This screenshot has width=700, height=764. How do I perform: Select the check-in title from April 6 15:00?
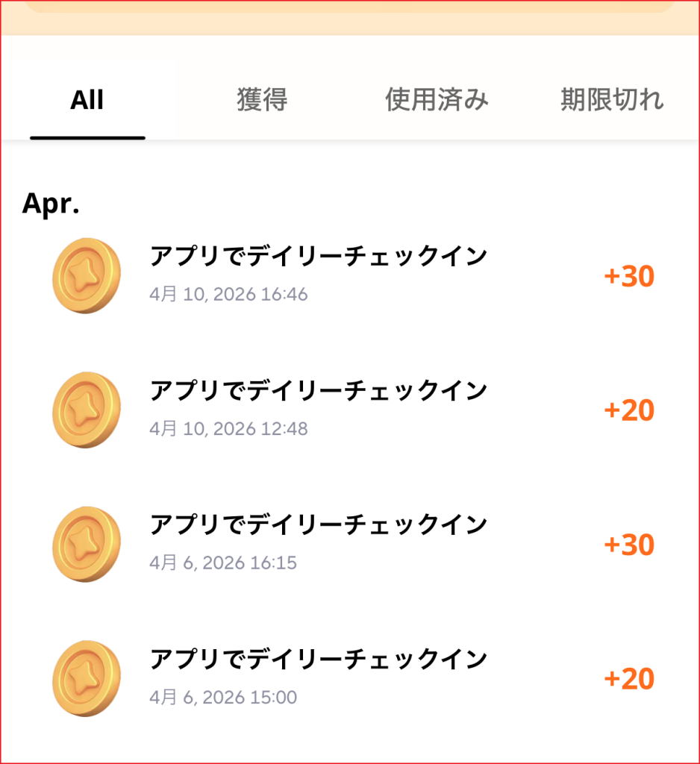pos(319,660)
